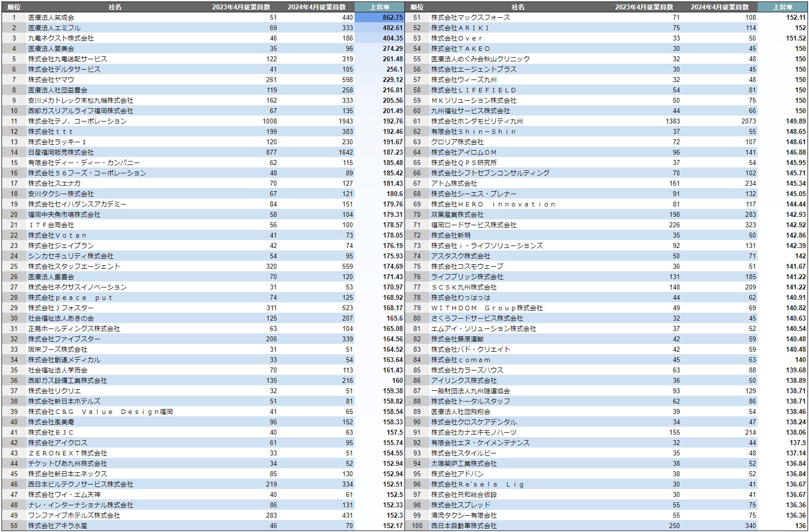Click on 株式会社ファイブスター
Screen dimensions: 809x532
[64, 339]
